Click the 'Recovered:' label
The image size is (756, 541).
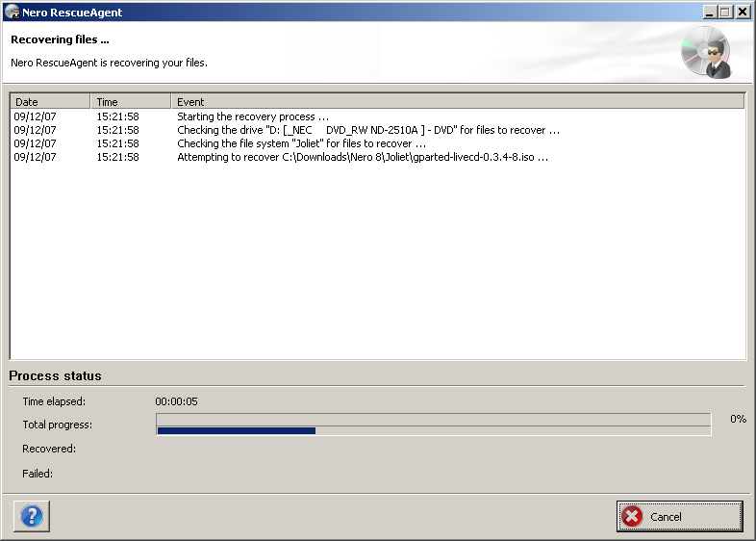pos(49,449)
